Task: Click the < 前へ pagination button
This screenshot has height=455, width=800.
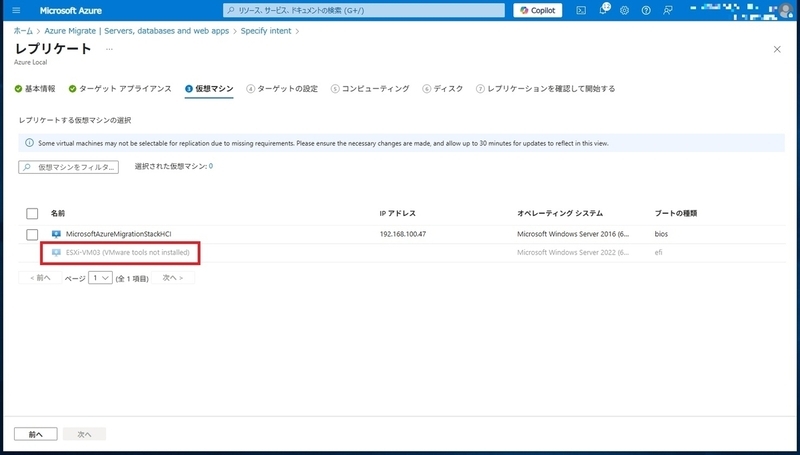Action: (40, 278)
